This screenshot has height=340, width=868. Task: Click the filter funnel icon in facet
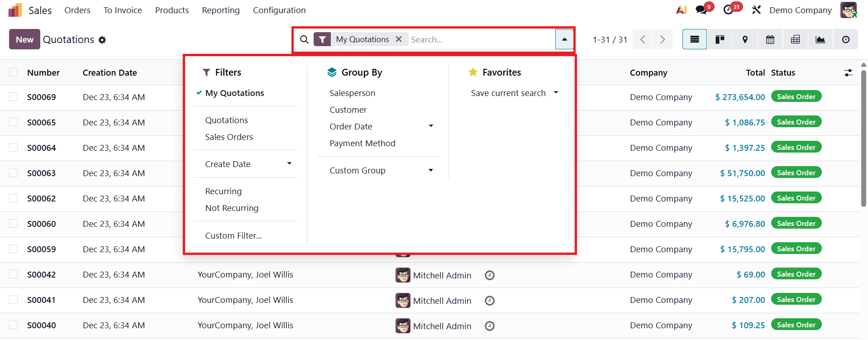[322, 39]
